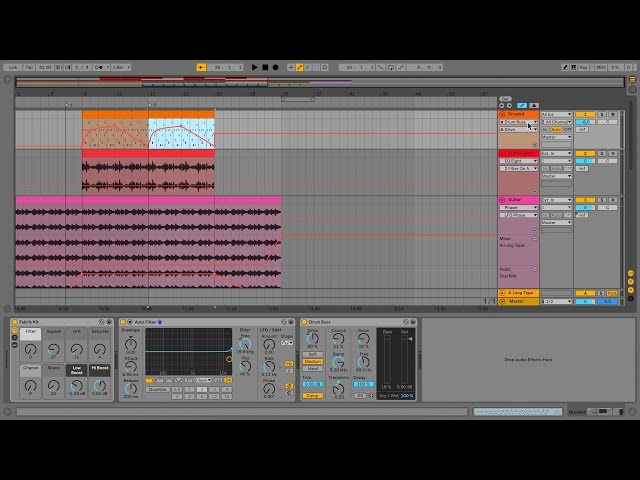
Task: Arm the Arrangement Record button
Action: (276, 67)
